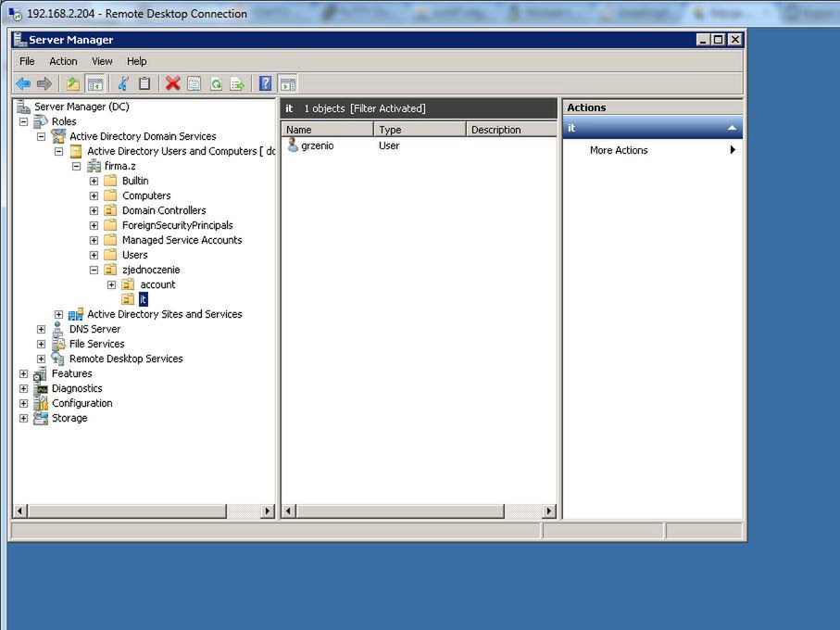The width and height of the screenshot is (840, 630).
Task: Sort by the Name column header
Action: click(327, 130)
